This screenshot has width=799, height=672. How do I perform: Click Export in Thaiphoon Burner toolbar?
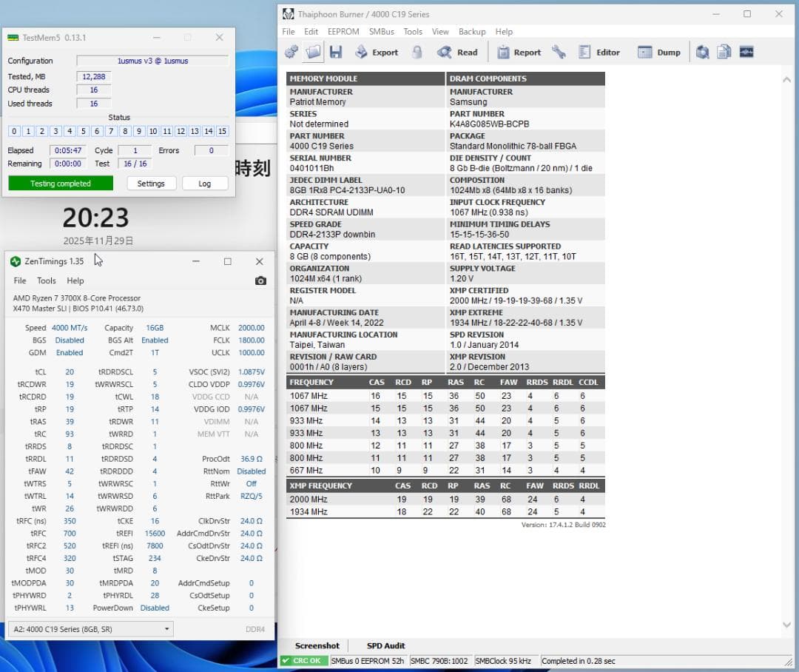point(377,52)
